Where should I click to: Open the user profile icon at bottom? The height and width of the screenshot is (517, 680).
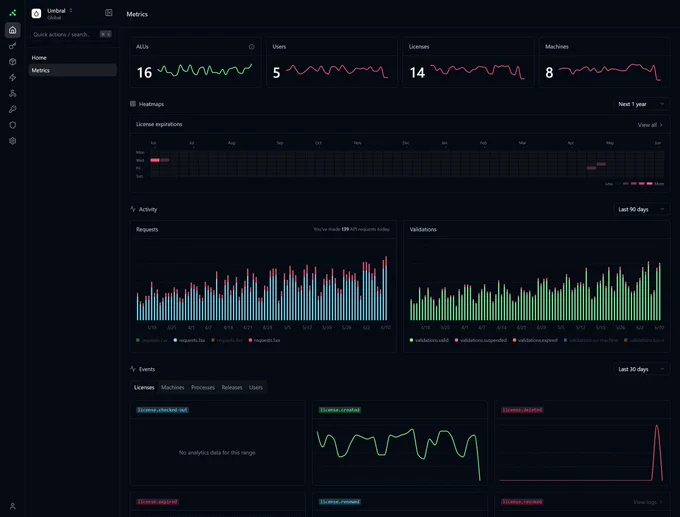[x=13, y=506]
